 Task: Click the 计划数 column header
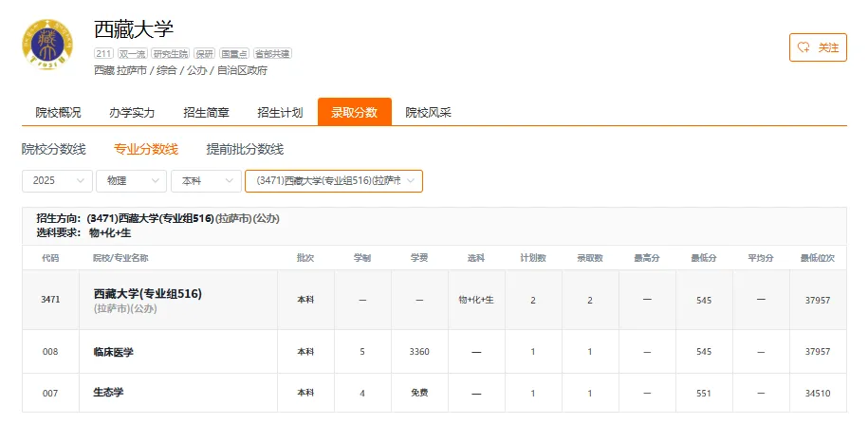[x=533, y=258]
